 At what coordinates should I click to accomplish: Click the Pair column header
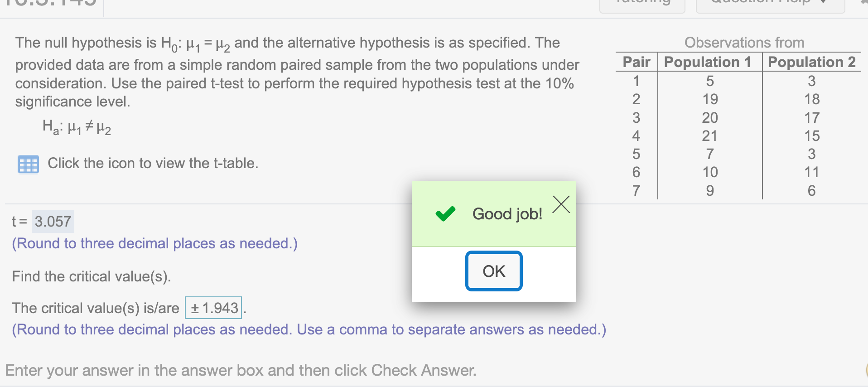pos(637,62)
